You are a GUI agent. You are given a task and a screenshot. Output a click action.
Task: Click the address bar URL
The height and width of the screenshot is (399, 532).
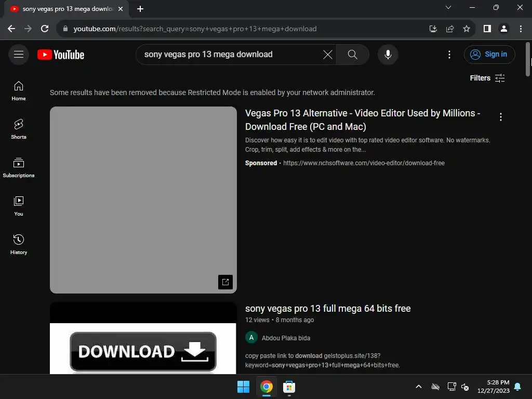195,29
